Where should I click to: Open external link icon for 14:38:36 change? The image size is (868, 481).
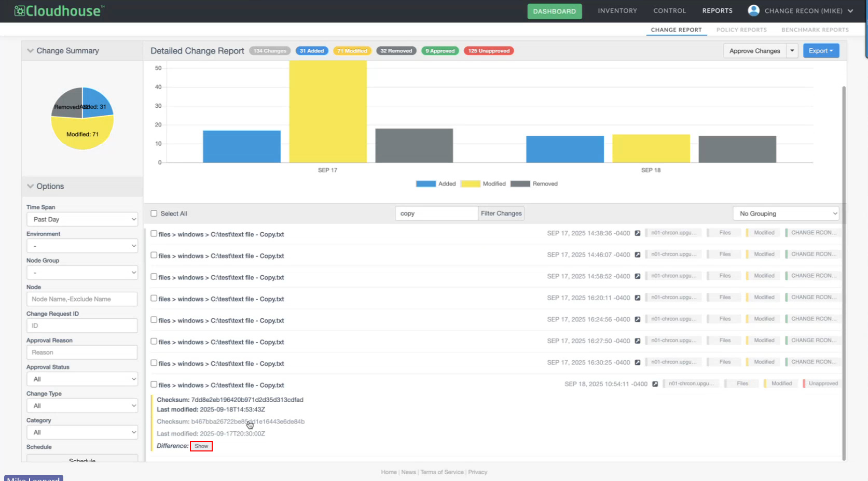[638, 233]
